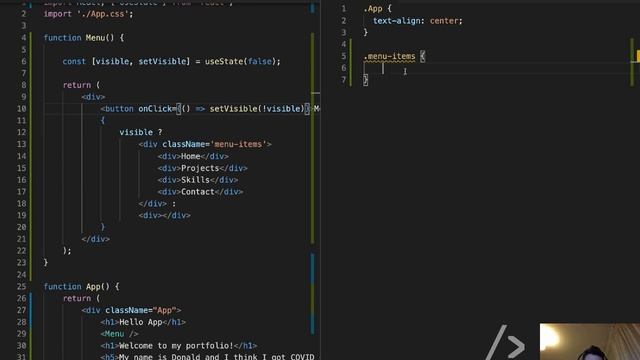The image size is (640, 360).
Task: Click the 'visible ?' ternary line
Action: pos(140,132)
